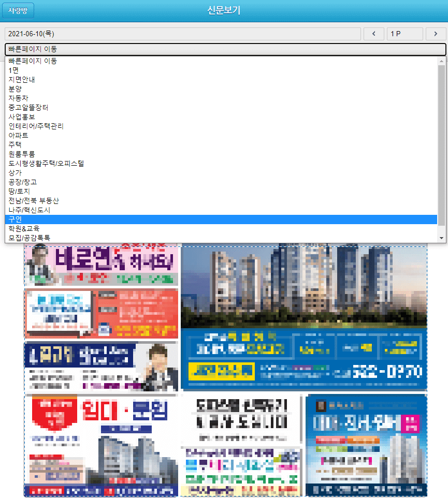This screenshot has width=448, height=498.
Task: Collapse the 빠른페이지 이동 combo box
Action: (225, 49)
